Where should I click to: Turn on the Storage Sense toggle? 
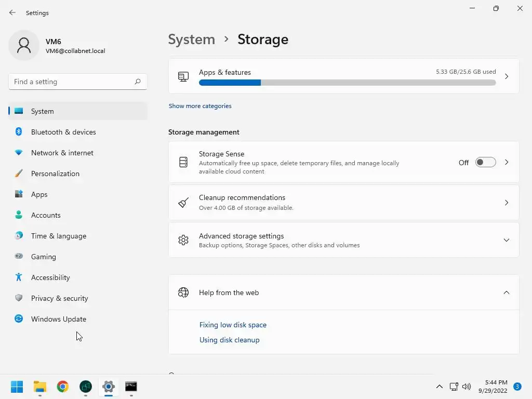(x=485, y=163)
